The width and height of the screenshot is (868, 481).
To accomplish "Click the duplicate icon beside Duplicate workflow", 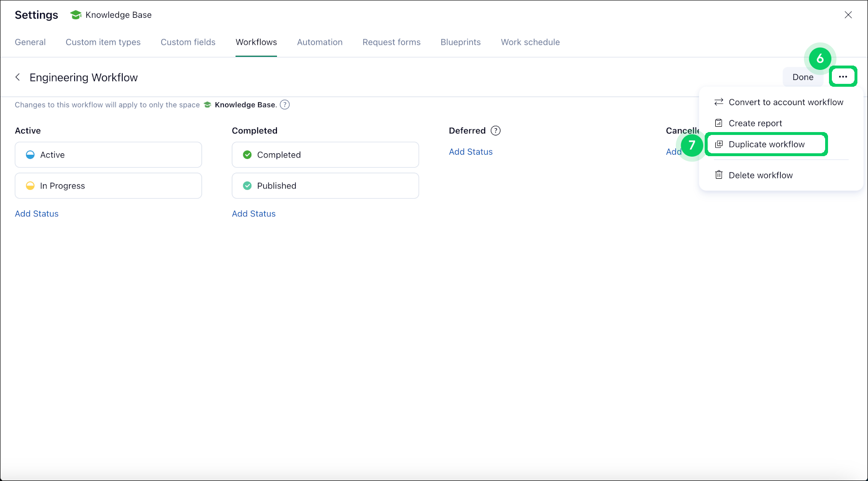I will [x=719, y=144].
